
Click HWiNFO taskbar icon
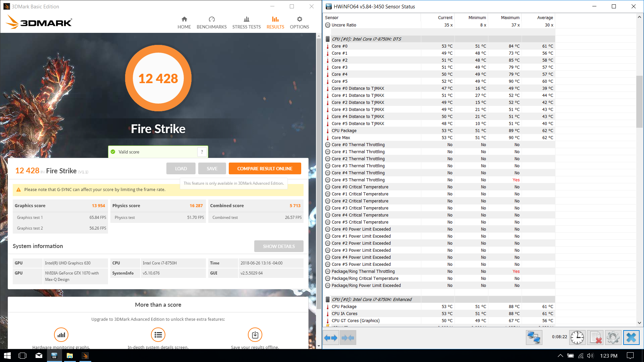[x=54, y=356]
